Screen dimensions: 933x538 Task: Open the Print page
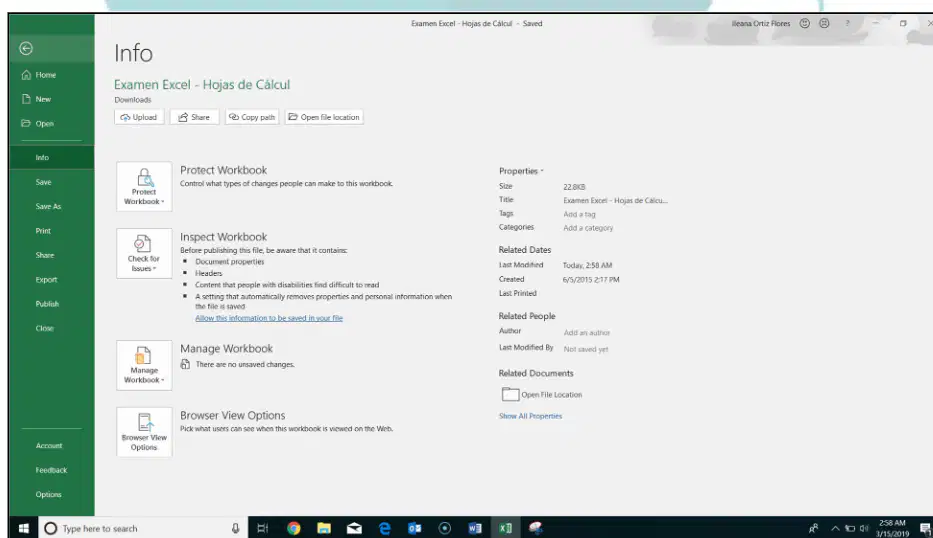pyautogui.click(x=43, y=231)
